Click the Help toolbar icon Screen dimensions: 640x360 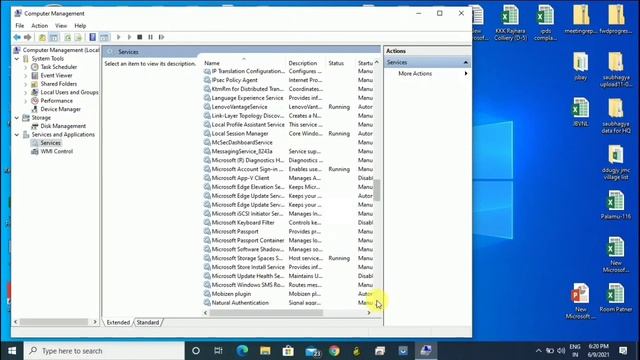coord(93,37)
